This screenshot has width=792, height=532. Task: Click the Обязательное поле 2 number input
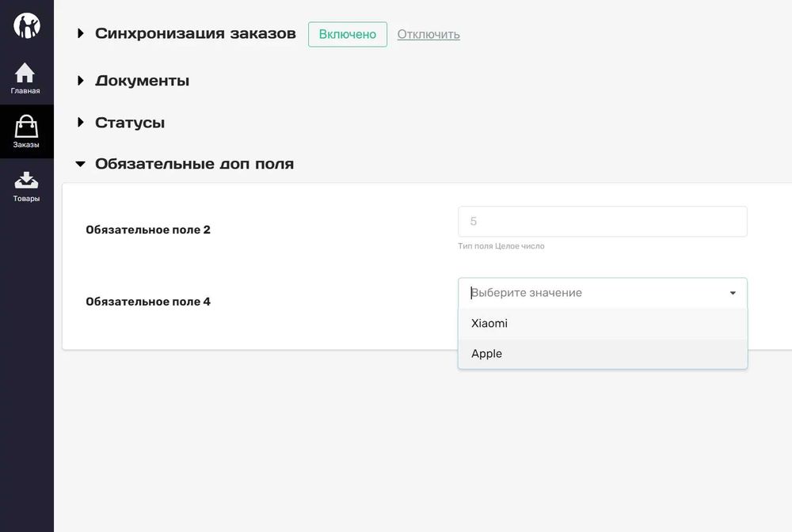click(x=602, y=222)
